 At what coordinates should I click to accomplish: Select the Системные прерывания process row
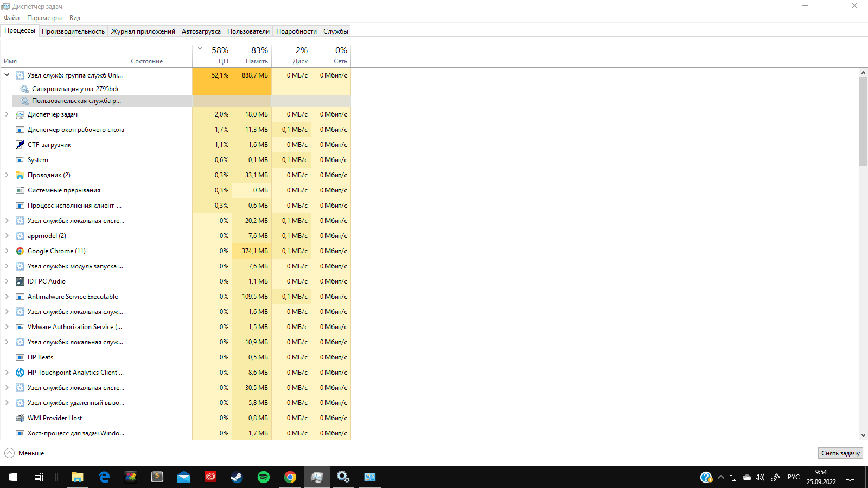tap(176, 190)
